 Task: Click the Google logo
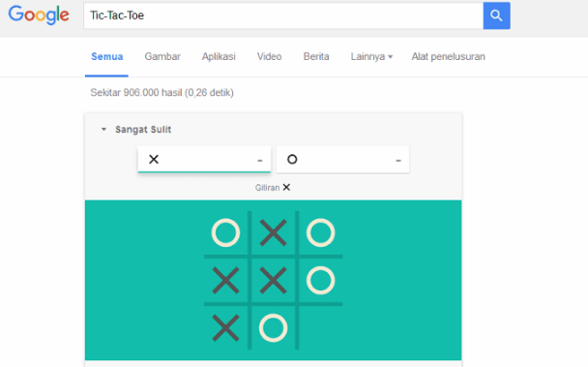[39, 15]
